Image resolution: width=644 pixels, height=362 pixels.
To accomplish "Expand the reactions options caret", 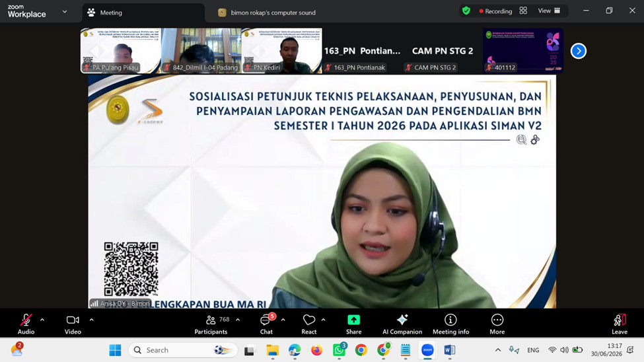I will tap(323, 320).
